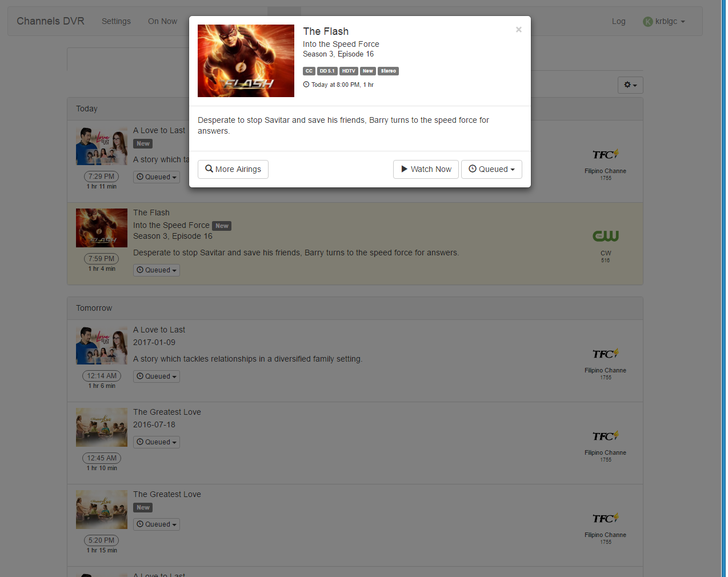Open the krblgc user menu
The image size is (728, 577).
pos(664,21)
